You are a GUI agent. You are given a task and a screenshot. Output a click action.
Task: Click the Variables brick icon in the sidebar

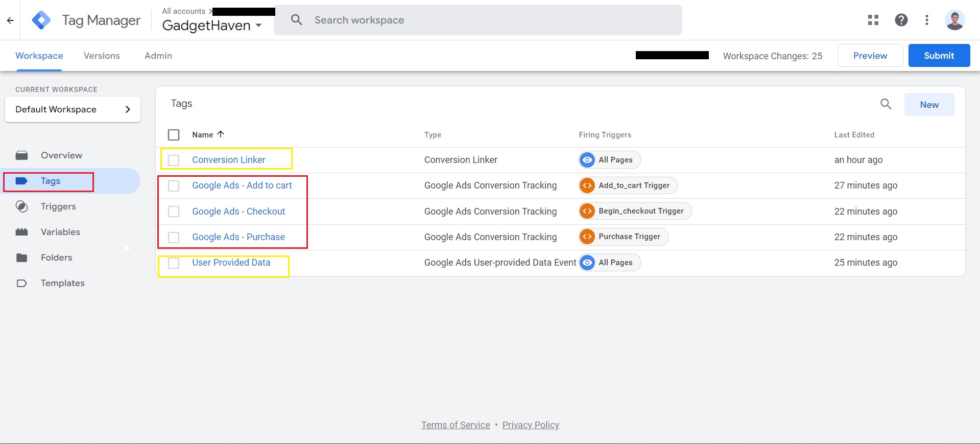tap(21, 232)
